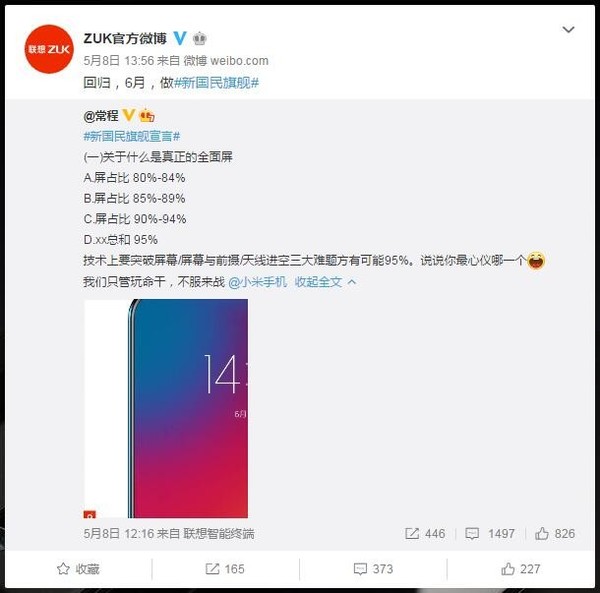Open the gradient phone screen image
The width and height of the screenshot is (600, 593).
(166, 409)
